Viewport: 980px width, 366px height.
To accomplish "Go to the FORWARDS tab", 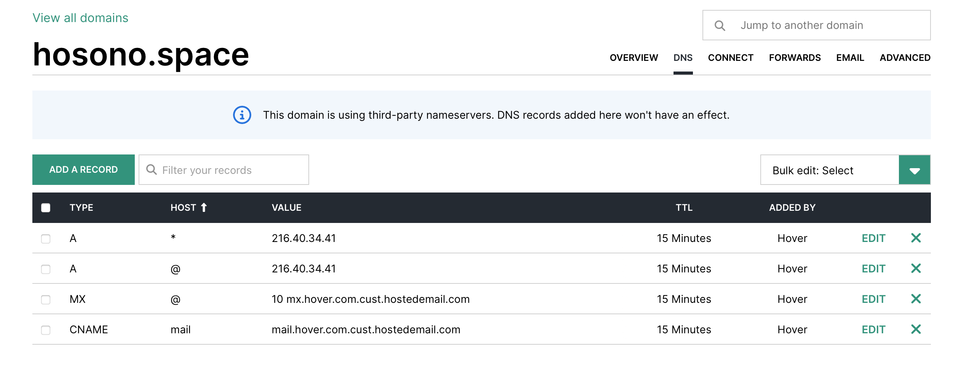I will 795,58.
